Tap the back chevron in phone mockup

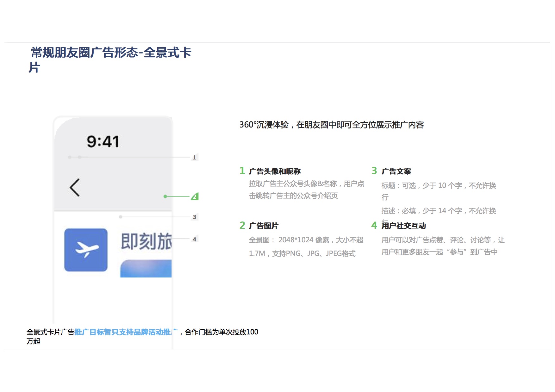pyautogui.click(x=75, y=188)
